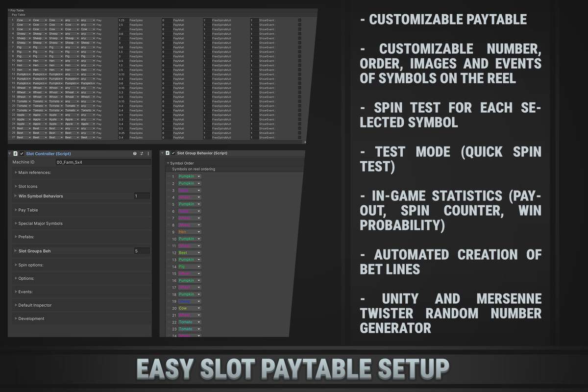Click the Slot Controller script icon
The height and width of the screenshot is (392, 588).
(x=15, y=153)
